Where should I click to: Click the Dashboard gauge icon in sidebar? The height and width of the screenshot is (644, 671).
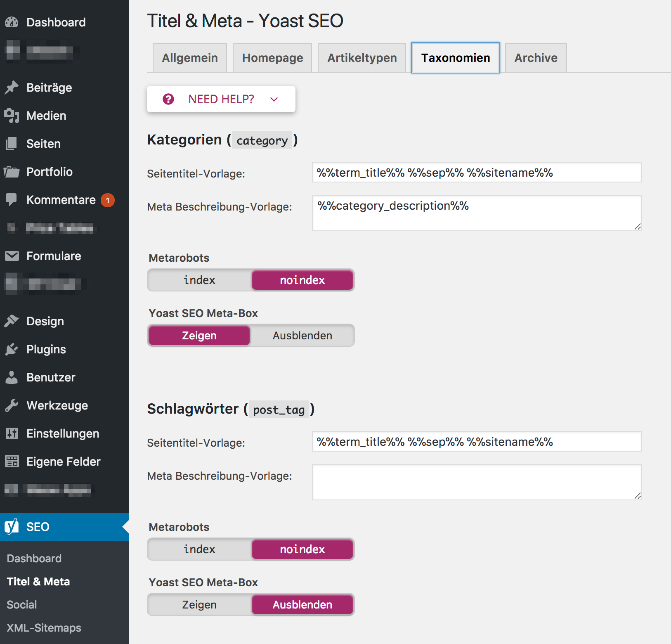(x=12, y=22)
